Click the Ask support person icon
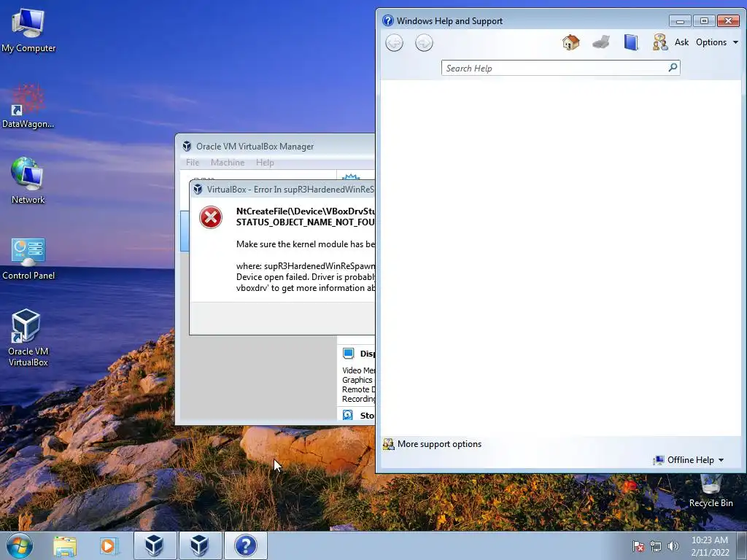The image size is (747, 560). click(660, 42)
